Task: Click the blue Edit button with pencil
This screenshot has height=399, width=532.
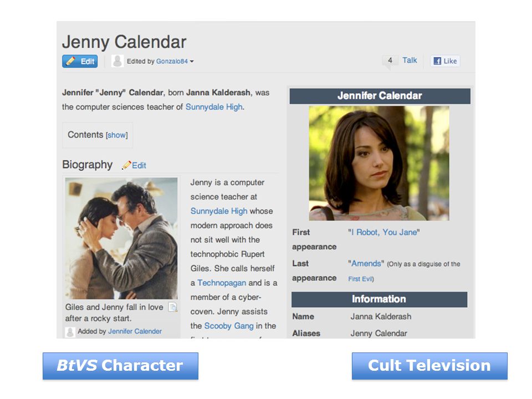Action: [x=80, y=62]
